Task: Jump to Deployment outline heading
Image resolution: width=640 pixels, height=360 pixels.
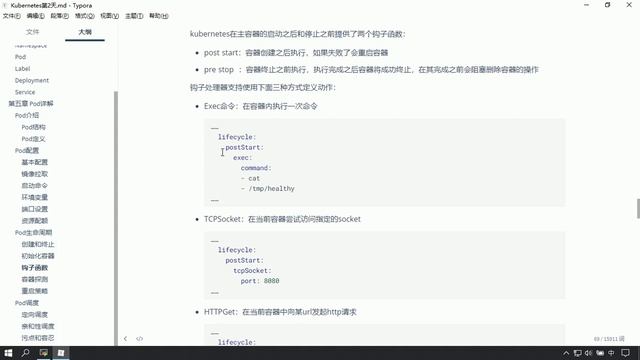Action: pyautogui.click(x=32, y=80)
